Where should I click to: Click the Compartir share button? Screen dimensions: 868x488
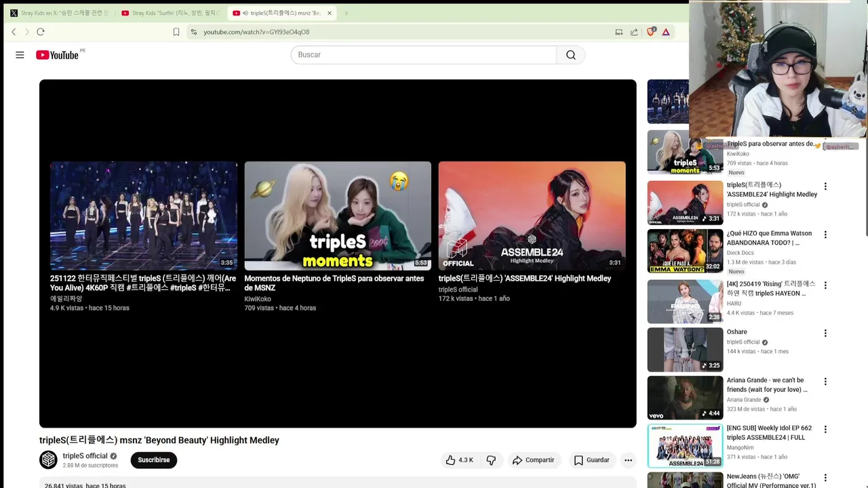pyautogui.click(x=534, y=460)
